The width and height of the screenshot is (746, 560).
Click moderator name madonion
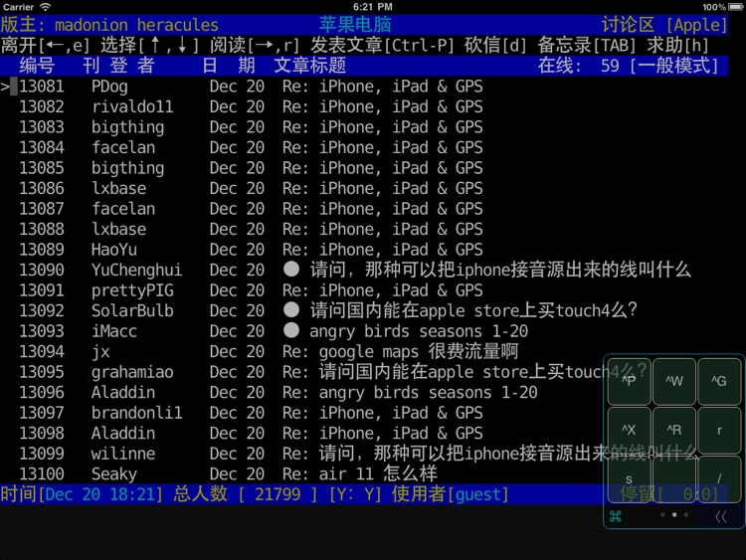(x=92, y=25)
